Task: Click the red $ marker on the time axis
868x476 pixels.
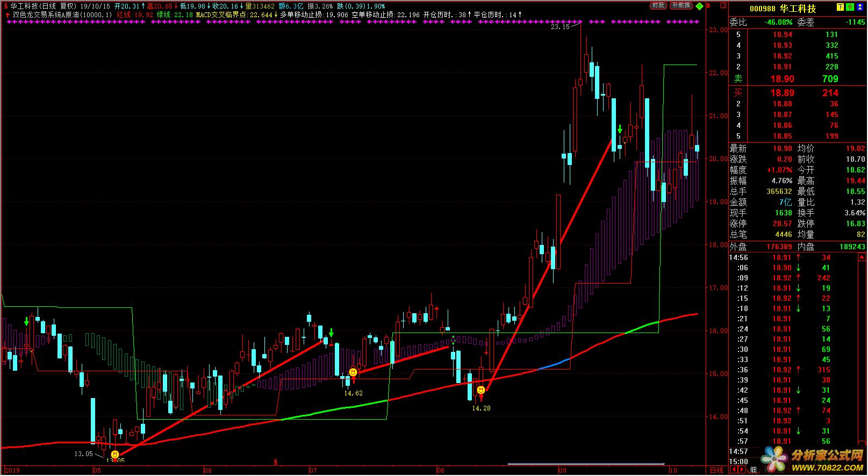Action: click(275, 461)
